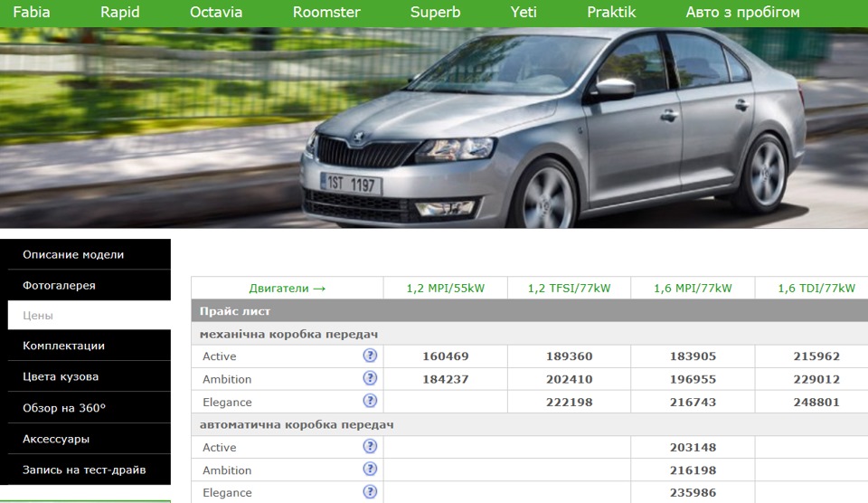Click the Двигатели → header link
Screen dimensions: 868x503
tap(287, 288)
